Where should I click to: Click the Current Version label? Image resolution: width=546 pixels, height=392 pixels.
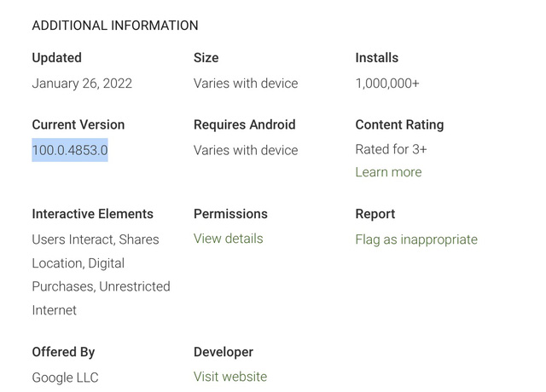click(78, 124)
